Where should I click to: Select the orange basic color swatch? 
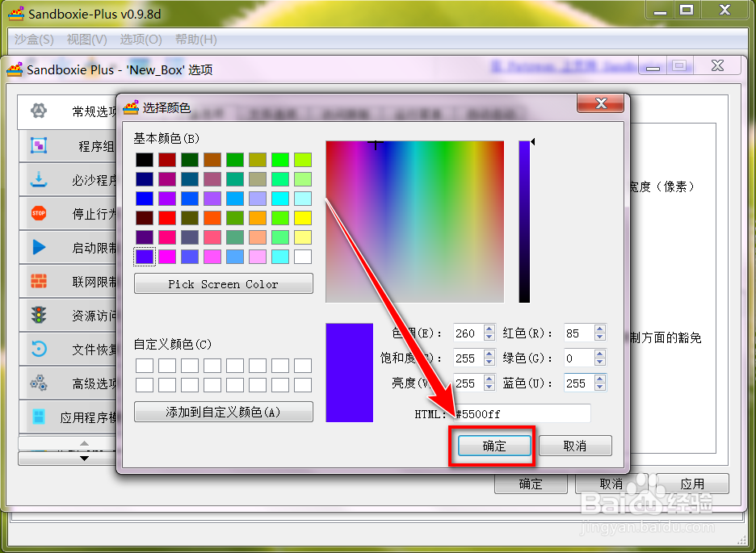tap(258, 218)
